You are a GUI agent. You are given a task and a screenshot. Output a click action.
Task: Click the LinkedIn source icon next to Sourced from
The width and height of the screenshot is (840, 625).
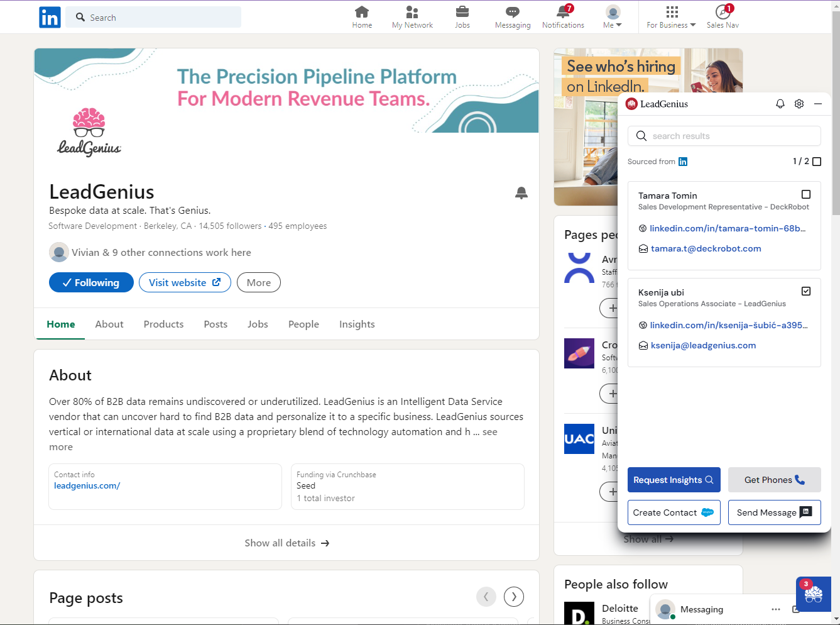tap(683, 162)
